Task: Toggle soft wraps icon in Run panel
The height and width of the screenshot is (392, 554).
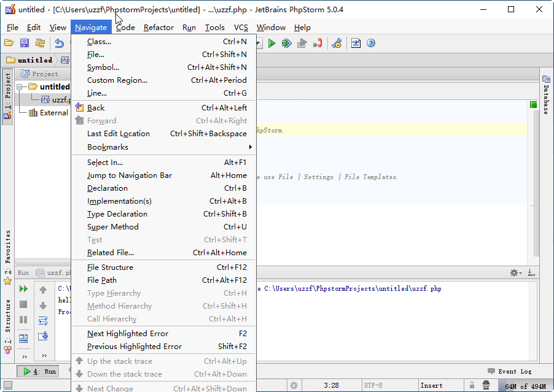Action: click(43, 321)
